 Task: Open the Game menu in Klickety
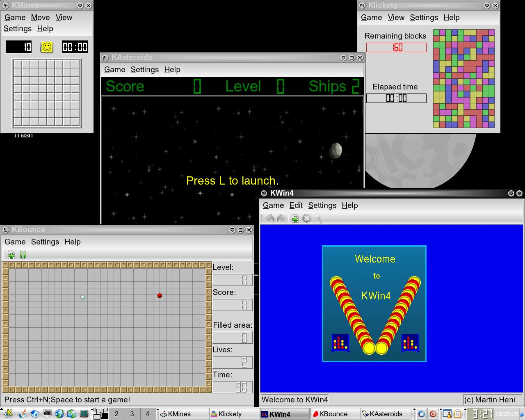pyautogui.click(x=371, y=18)
